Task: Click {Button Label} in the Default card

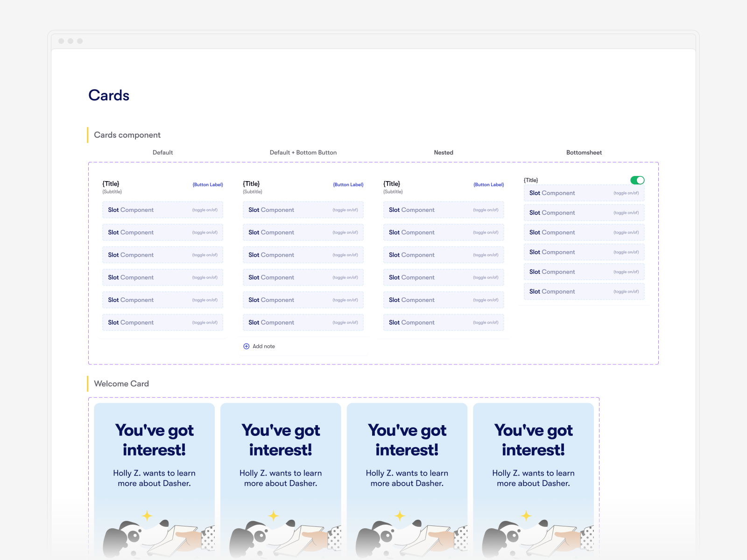Action: 208,185
